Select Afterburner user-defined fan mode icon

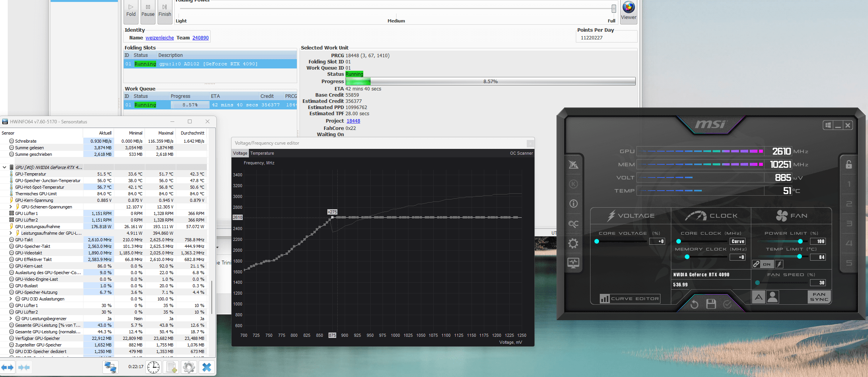coord(773,297)
